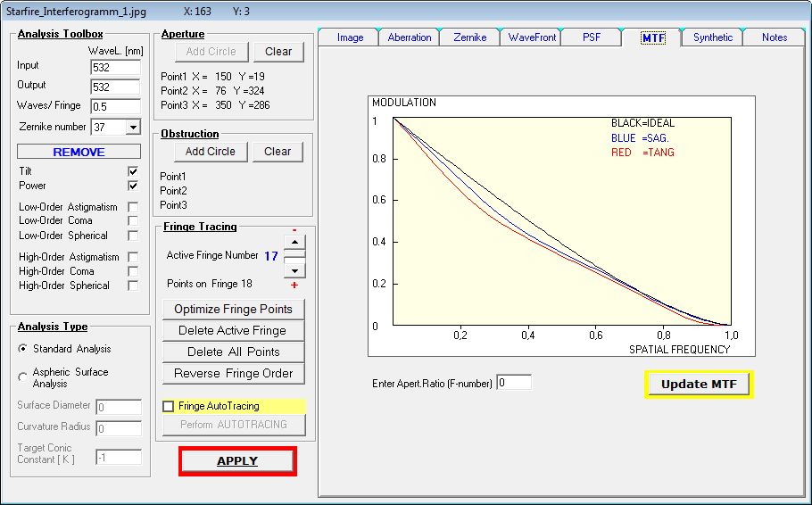Click the BLACK=IDEAL legend text

click(x=642, y=123)
